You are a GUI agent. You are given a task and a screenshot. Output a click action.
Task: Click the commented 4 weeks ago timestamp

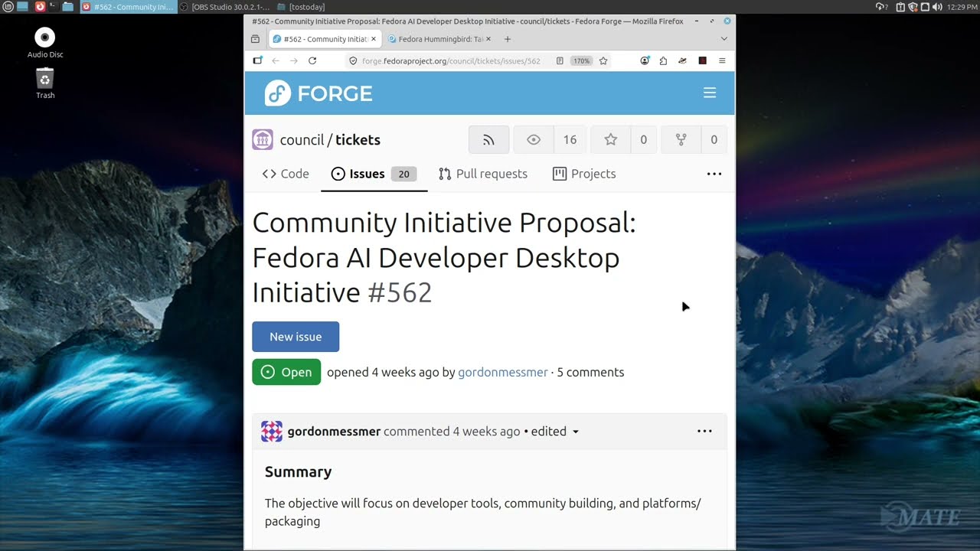[x=486, y=432]
